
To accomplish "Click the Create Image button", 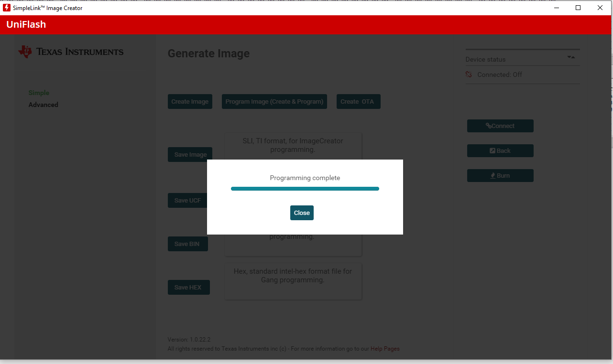I will pyautogui.click(x=190, y=101).
